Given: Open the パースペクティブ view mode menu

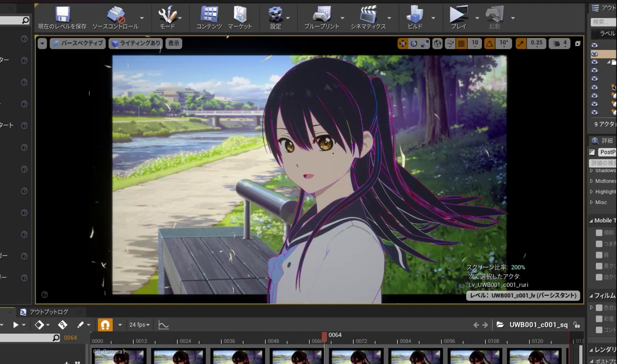Looking at the screenshot, I should 78,43.
